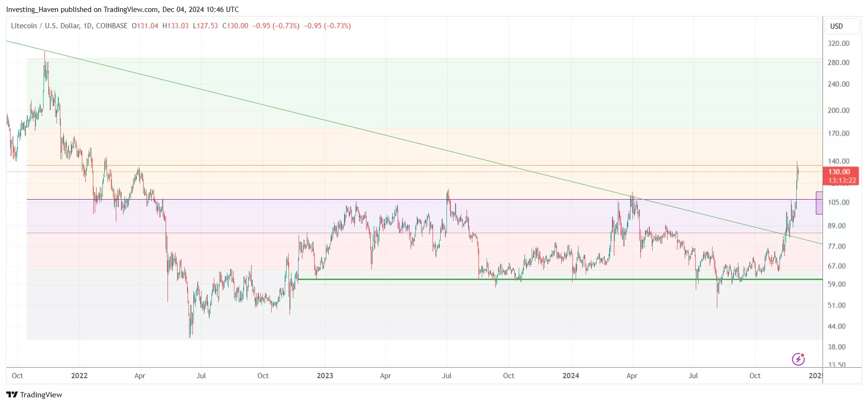
Task: Click the 2024 year label on time axis
Action: [571, 376]
